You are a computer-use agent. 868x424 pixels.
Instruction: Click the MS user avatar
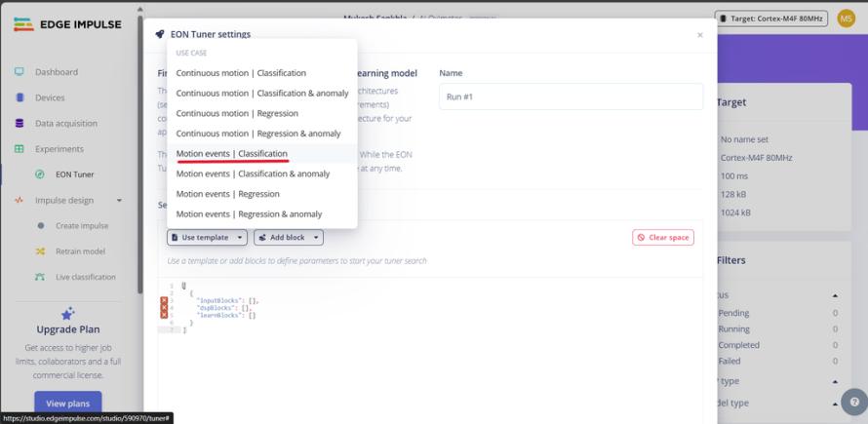[846, 19]
